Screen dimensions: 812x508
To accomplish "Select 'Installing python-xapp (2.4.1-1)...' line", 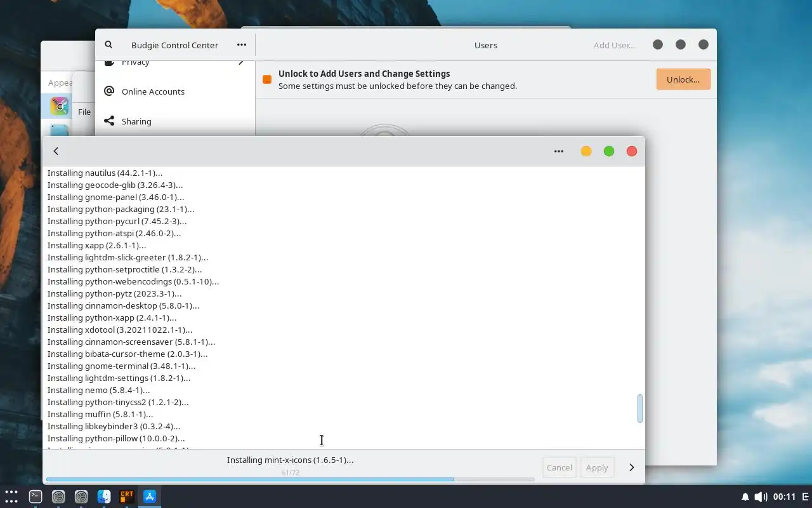I will [112, 317].
